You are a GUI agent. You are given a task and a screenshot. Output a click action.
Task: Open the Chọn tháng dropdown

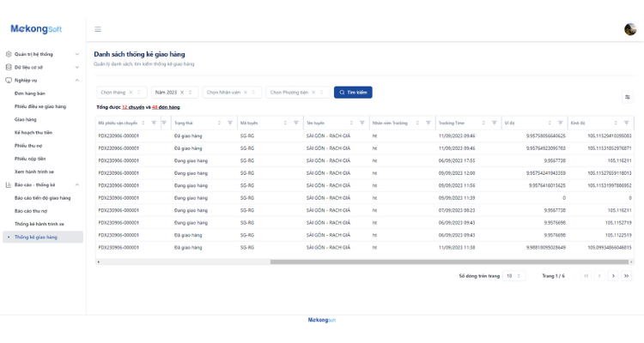tap(122, 93)
